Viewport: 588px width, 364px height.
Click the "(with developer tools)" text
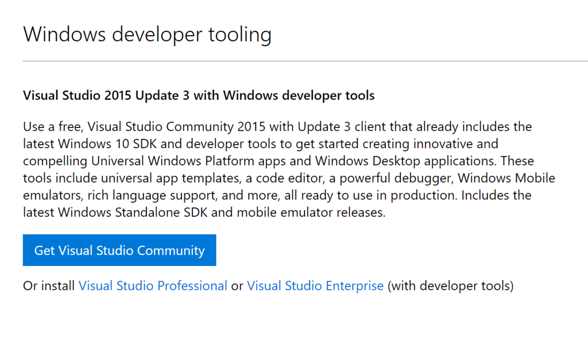450,285
